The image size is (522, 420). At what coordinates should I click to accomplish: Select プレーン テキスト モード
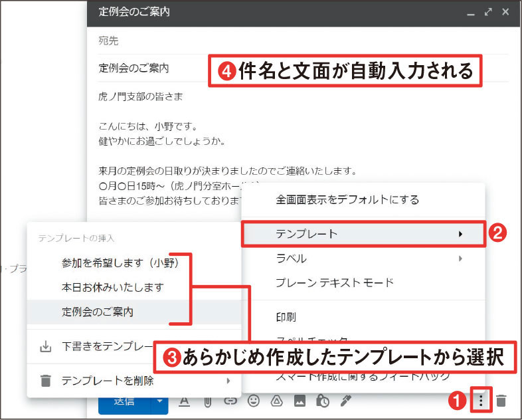(363, 283)
